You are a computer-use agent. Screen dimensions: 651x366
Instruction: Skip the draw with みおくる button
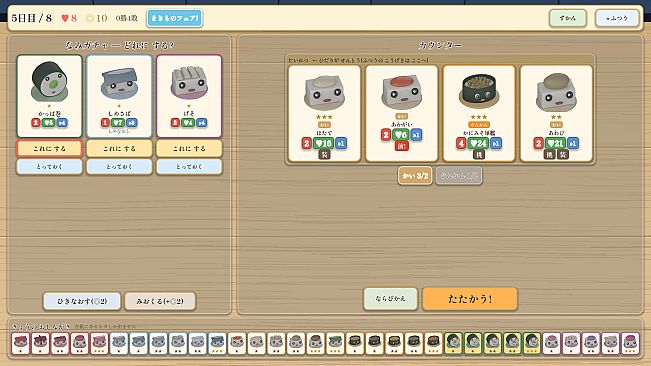160,301
